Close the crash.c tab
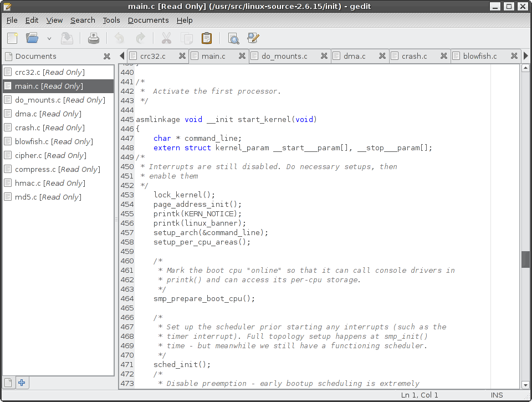532x402 pixels. click(444, 56)
